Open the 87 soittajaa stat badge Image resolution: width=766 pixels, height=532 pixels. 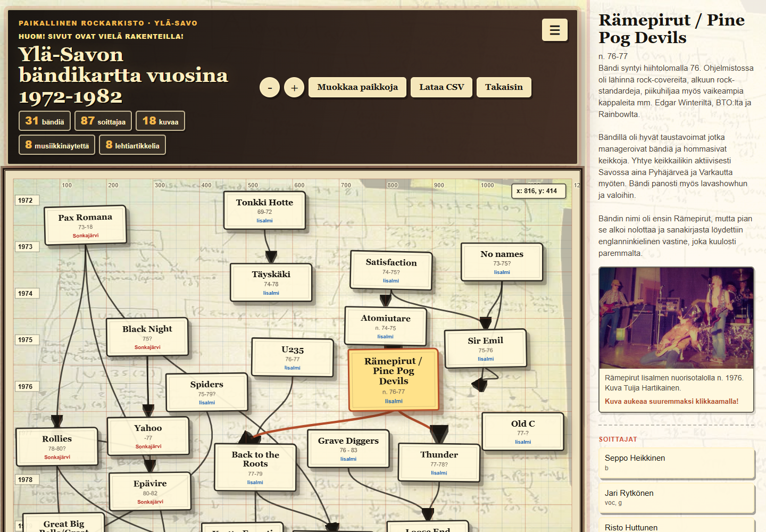coord(103,121)
